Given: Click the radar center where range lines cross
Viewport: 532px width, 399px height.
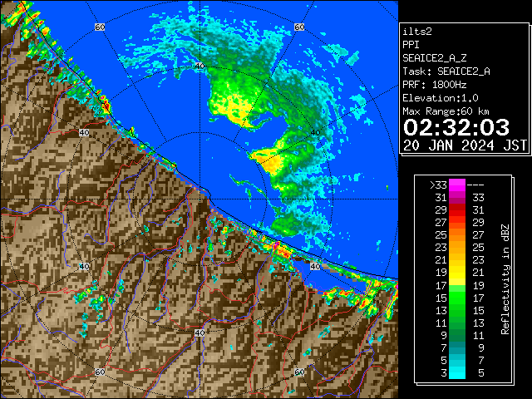Looking at the screenshot, I should pos(199,199).
